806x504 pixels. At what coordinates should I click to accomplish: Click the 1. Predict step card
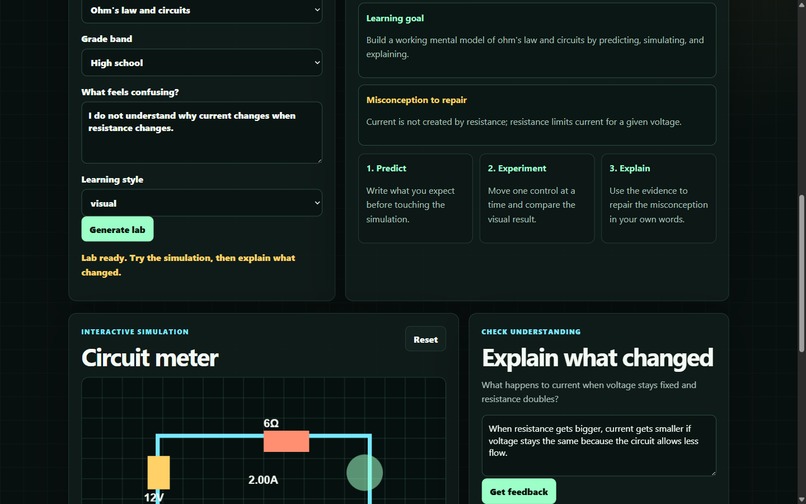tap(415, 198)
